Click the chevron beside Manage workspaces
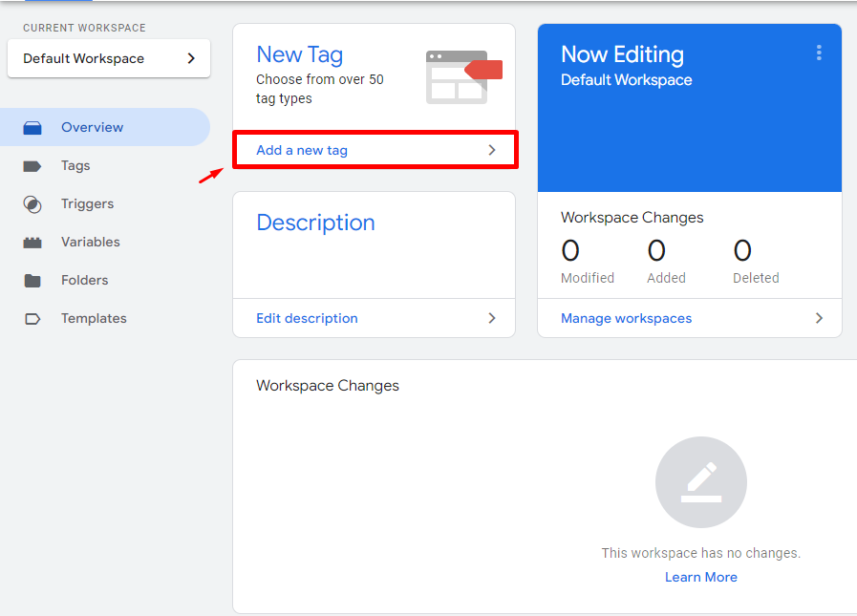 [x=819, y=318]
